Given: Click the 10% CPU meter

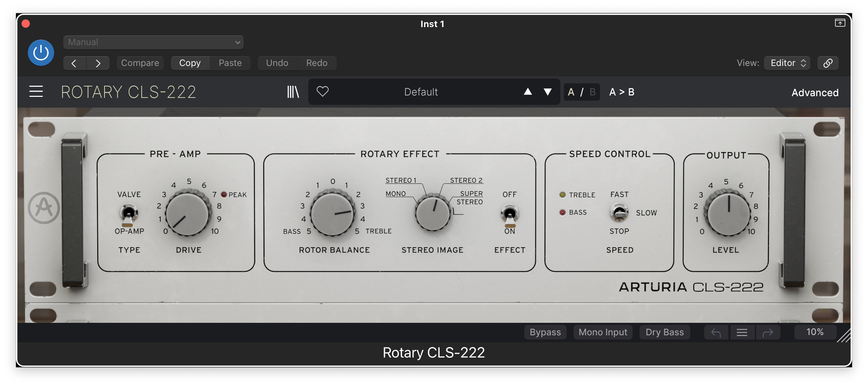Looking at the screenshot, I should tap(815, 332).
